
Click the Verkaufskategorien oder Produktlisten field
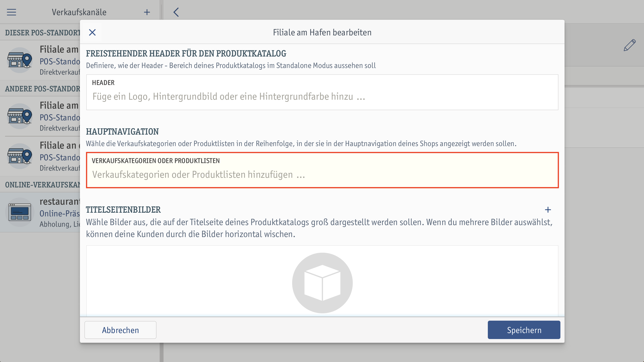pos(322,170)
